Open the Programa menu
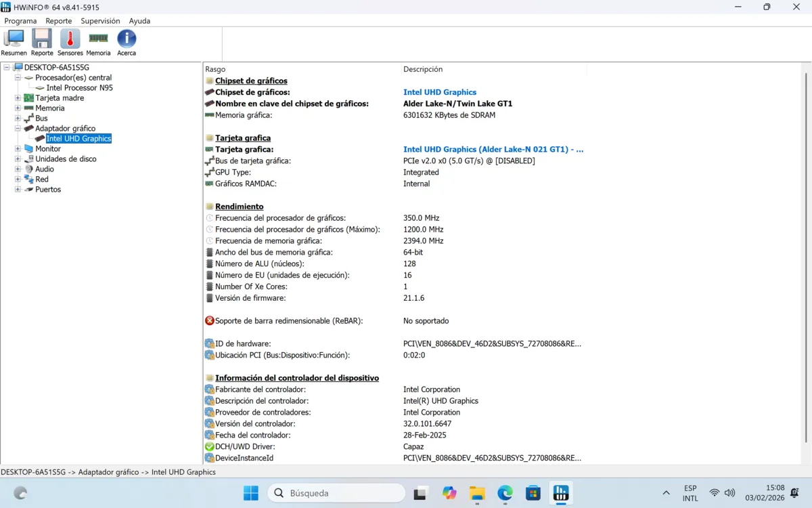Viewport: 812px width, 508px height. pyautogui.click(x=20, y=21)
